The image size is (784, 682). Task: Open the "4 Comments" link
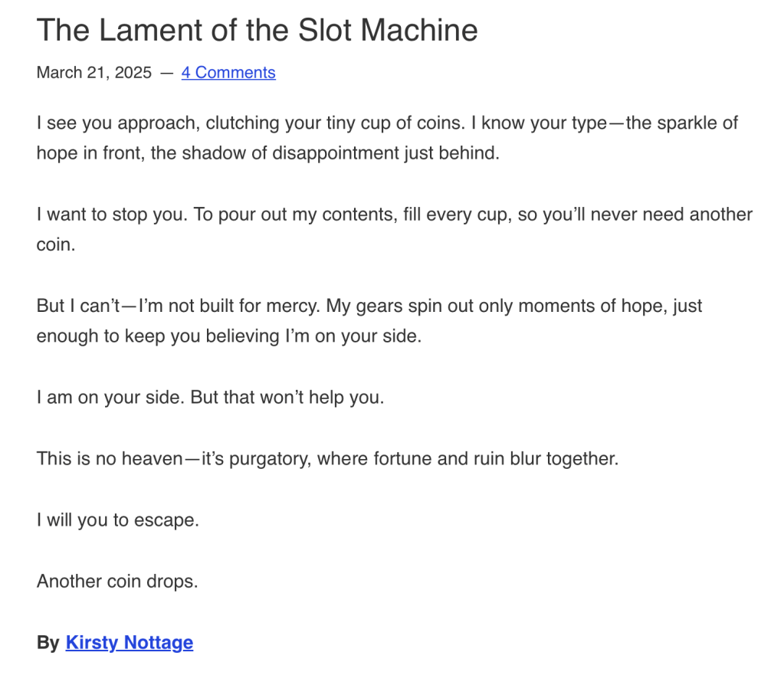(228, 73)
